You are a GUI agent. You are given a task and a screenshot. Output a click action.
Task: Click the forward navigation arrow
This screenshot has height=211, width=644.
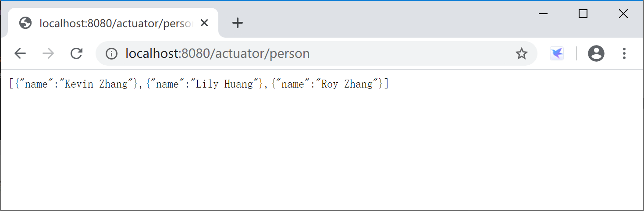(48, 53)
